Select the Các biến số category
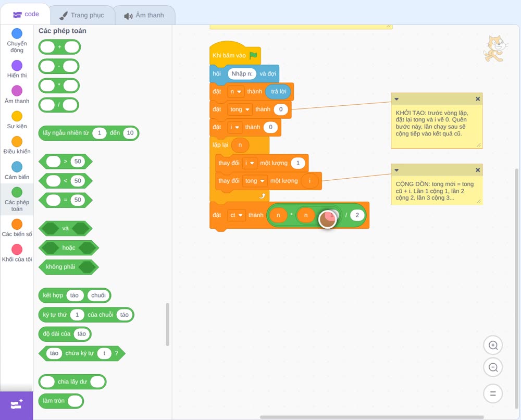Image resolution: width=521 pixels, height=420 pixels. (17, 228)
